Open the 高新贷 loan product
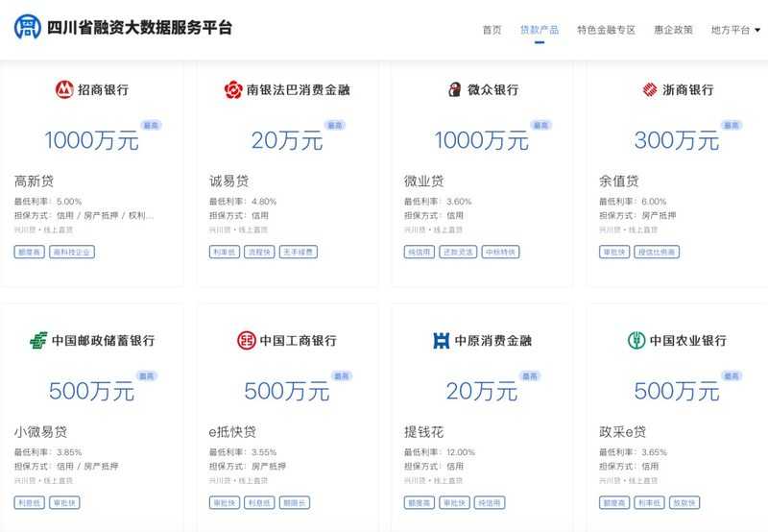The height and width of the screenshot is (532, 768). tap(34, 181)
